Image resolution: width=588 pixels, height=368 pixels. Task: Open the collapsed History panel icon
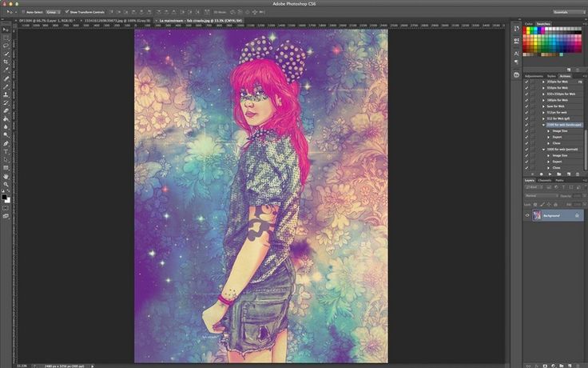click(x=516, y=28)
